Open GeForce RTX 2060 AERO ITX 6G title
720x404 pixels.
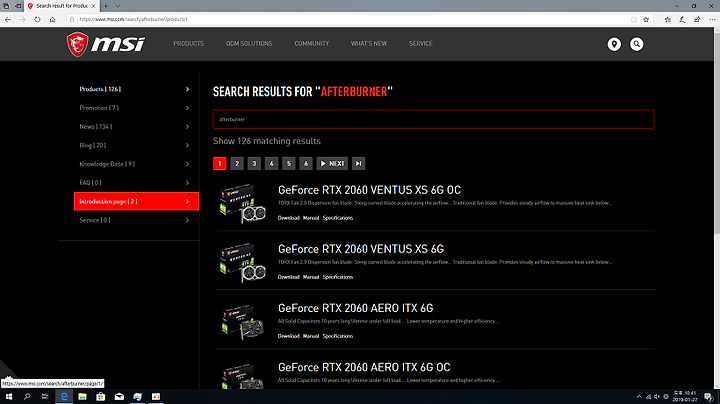(355, 308)
